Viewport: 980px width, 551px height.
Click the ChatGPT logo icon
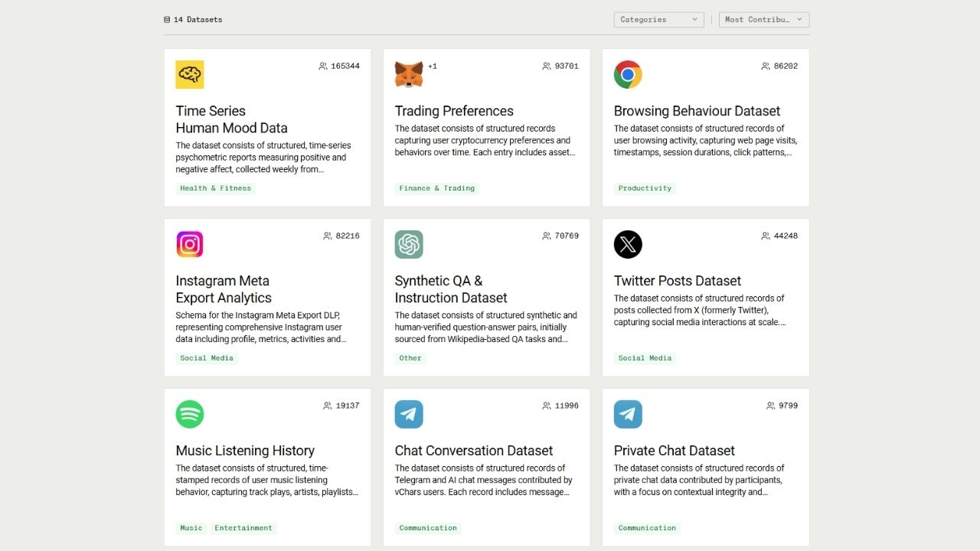(409, 244)
